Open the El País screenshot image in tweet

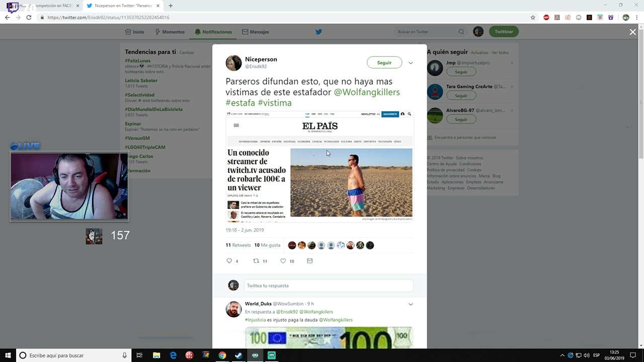[319, 166]
